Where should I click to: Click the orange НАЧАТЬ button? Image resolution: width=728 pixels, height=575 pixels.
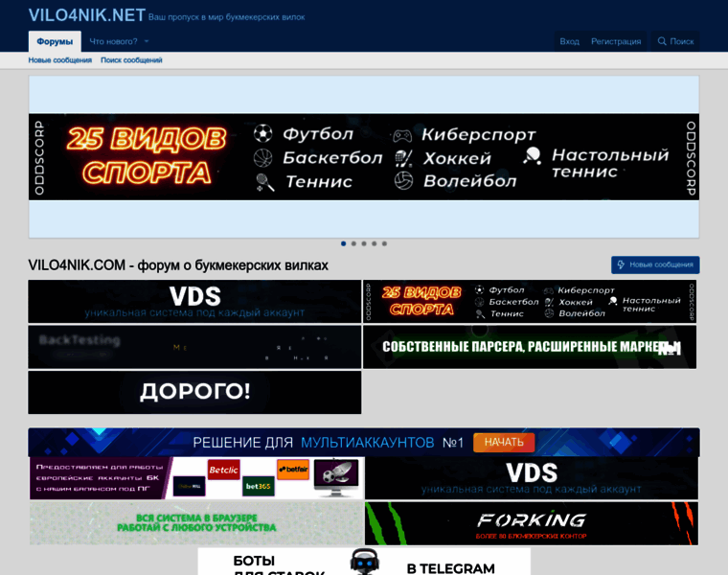[x=504, y=442]
